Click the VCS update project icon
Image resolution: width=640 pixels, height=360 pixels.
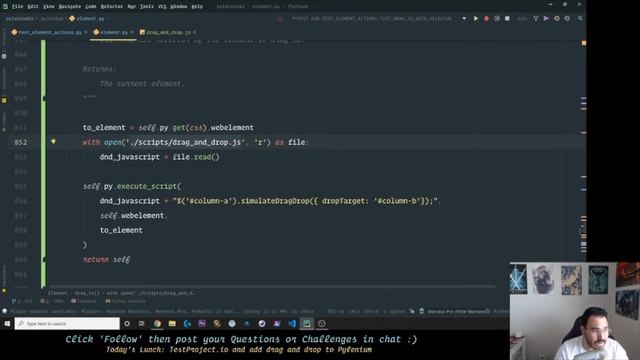536,18
